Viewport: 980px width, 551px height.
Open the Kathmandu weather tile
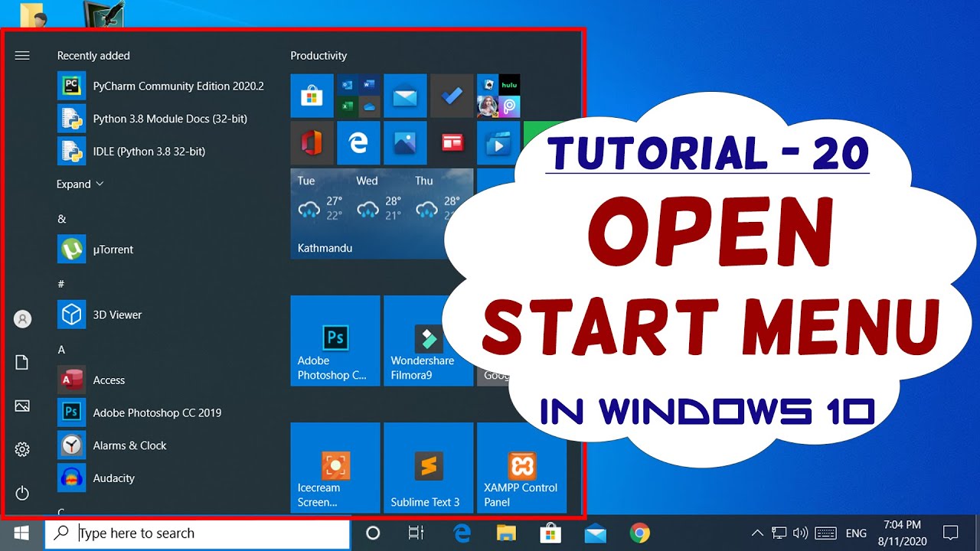tap(382, 214)
